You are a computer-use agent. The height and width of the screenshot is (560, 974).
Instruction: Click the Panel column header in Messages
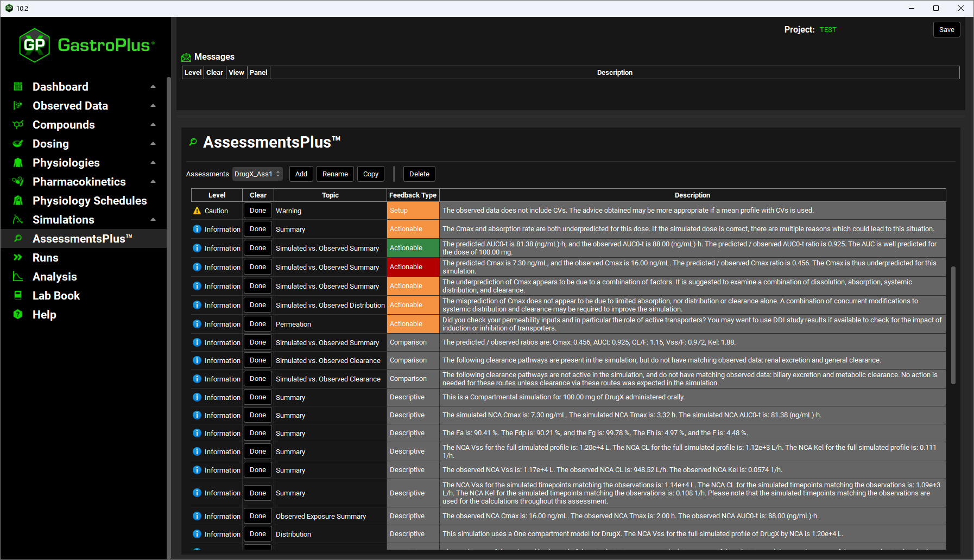(258, 73)
